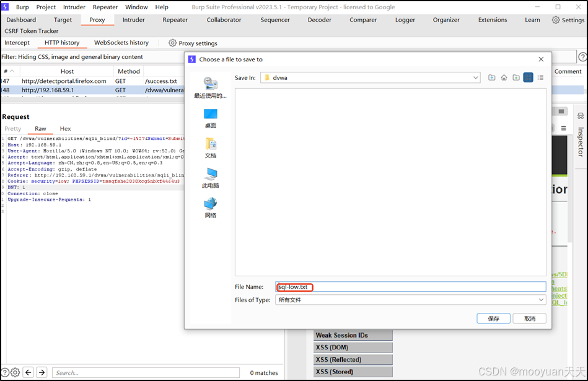Click the File Name field showing sql-low.txt
The width and height of the screenshot is (588, 381).
[372, 286]
